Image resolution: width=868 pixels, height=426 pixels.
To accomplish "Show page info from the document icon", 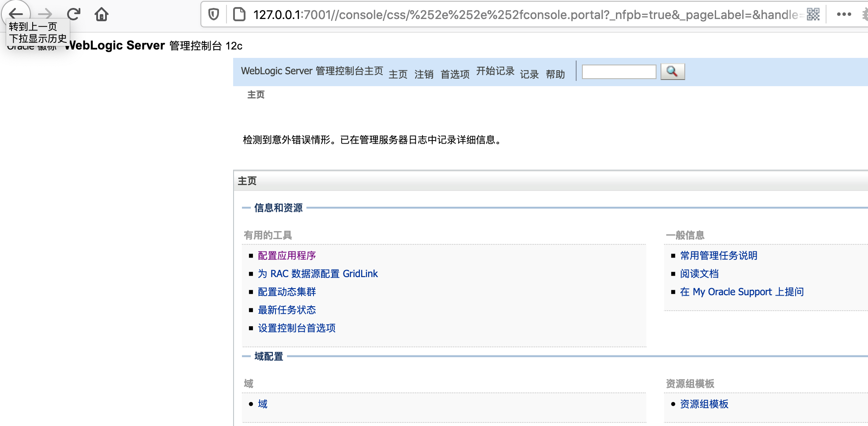I will (x=239, y=15).
